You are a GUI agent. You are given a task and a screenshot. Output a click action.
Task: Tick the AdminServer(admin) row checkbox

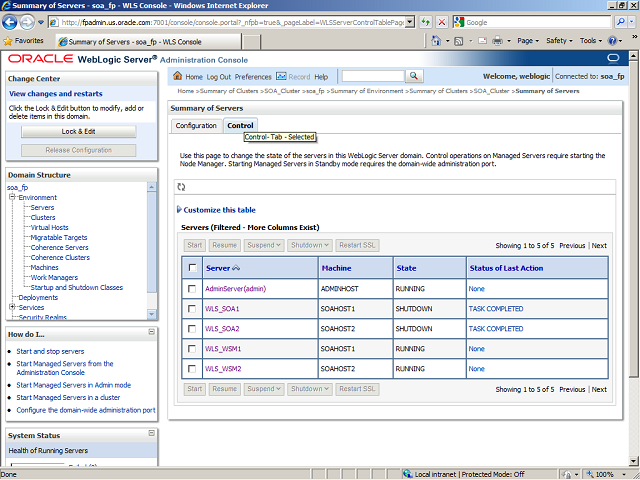coord(192,289)
